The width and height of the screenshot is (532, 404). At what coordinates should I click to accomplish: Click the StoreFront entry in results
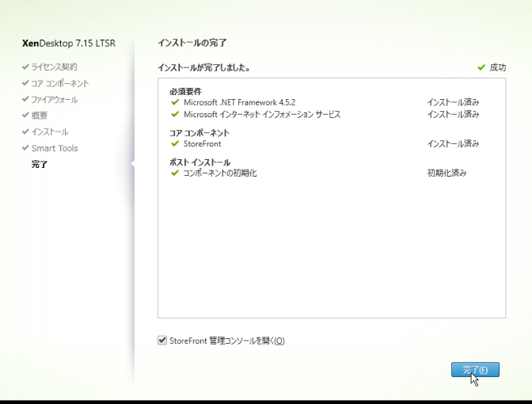202,143
